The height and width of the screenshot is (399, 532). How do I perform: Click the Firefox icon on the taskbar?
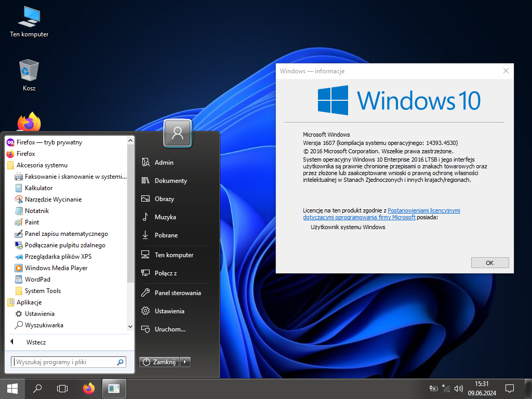pyautogui.click(x=89, y=388)
